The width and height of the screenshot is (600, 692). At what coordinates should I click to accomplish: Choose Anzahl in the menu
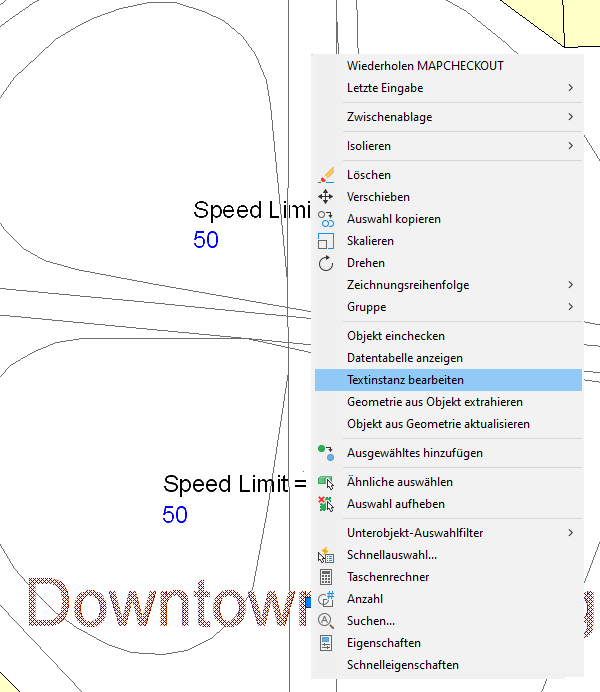[448, 599]
